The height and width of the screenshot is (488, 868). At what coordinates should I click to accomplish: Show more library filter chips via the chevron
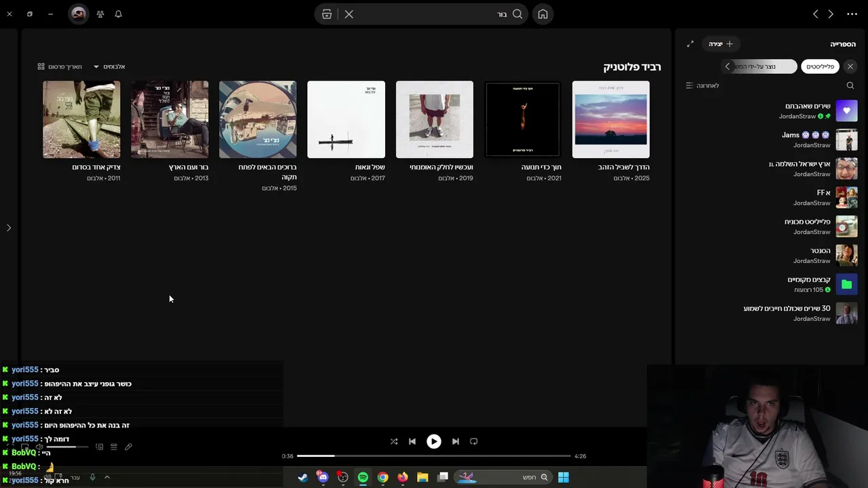[x=728, y=66]
